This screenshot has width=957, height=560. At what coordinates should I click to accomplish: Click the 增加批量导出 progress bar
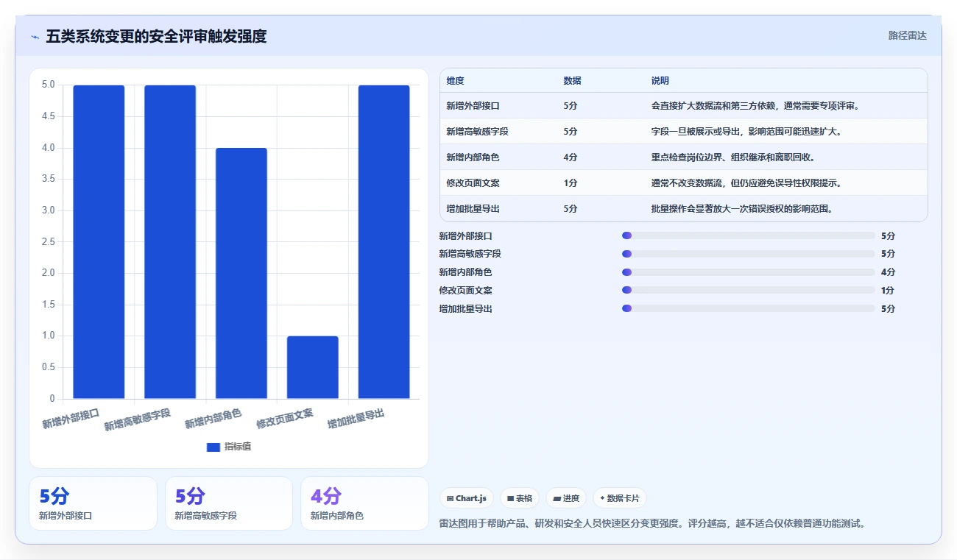click(x=748, y=308)
